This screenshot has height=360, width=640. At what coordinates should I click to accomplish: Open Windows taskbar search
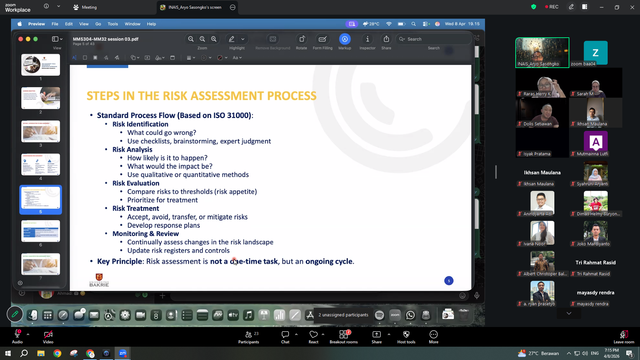(x=24, y=353)
